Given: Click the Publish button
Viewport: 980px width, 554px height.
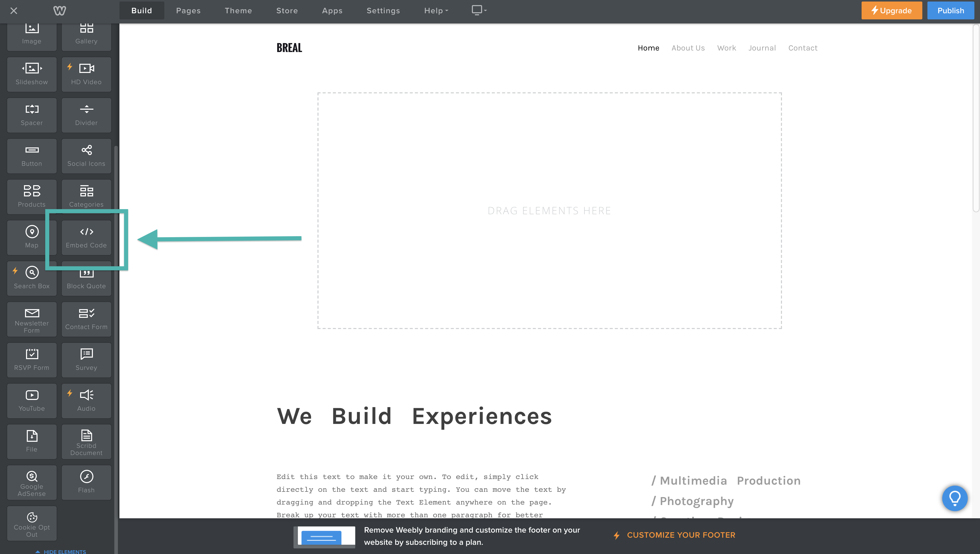Looking at the screenshot, I should click(x=950, y=11).
